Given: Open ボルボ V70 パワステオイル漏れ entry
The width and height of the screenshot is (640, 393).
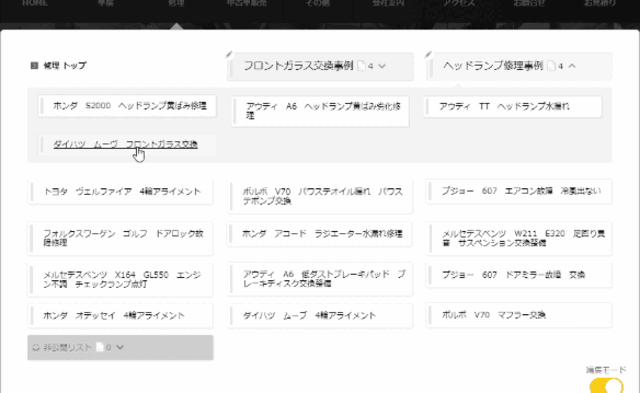Looking at the screenshot, I should tap(320, 196).
